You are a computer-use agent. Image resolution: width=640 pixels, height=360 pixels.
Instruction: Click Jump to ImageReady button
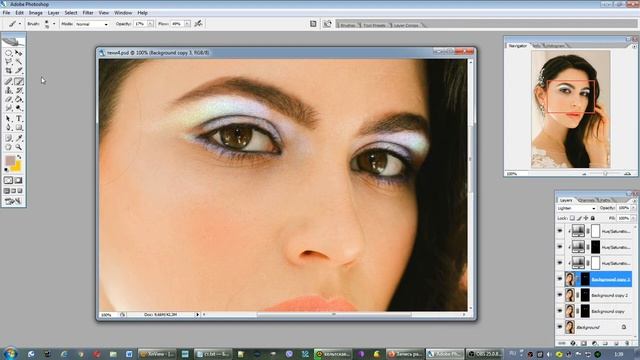coord(13,201)
